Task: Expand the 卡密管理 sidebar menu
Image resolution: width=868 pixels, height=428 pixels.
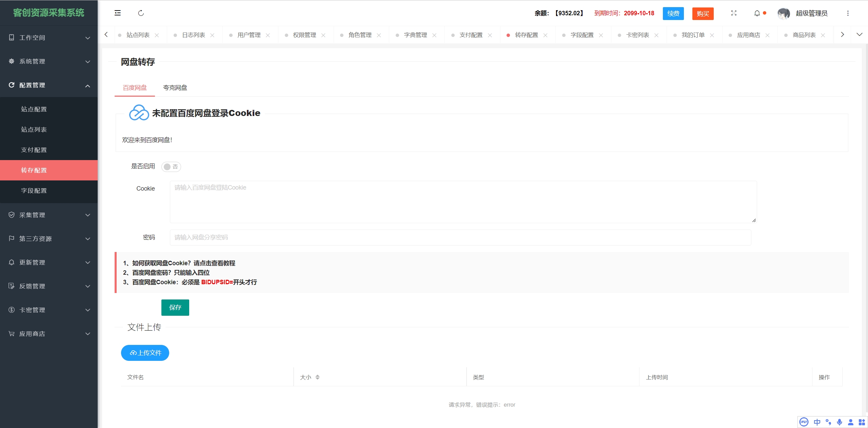Action: click(x=49, y=310)
